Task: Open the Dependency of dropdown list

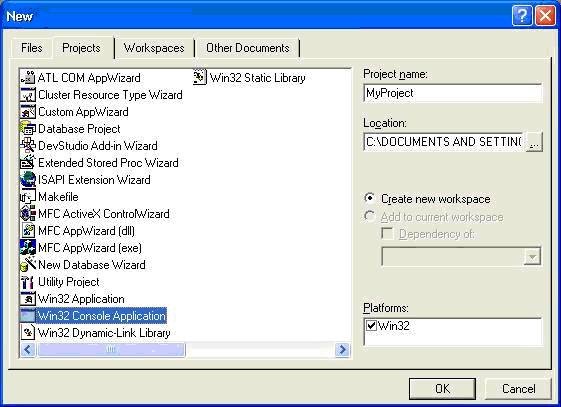Action: 532,256
